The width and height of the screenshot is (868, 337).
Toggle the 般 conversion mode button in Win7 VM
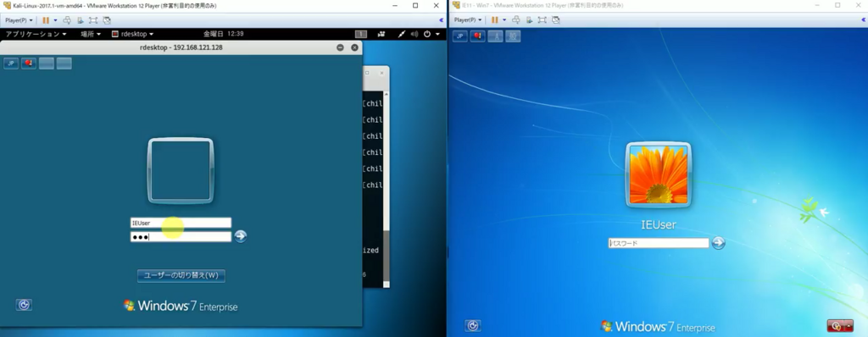pos(513,36)
